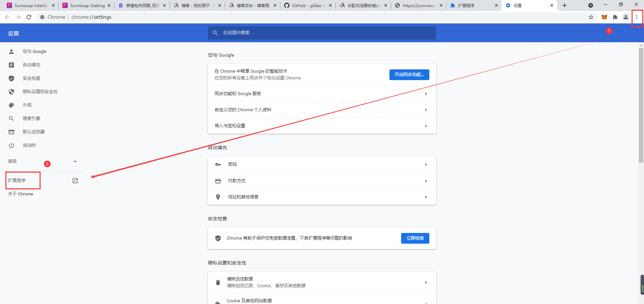Select 默认浏览器 in sidebar
This screenshot has height=304, width=644.
34,132
